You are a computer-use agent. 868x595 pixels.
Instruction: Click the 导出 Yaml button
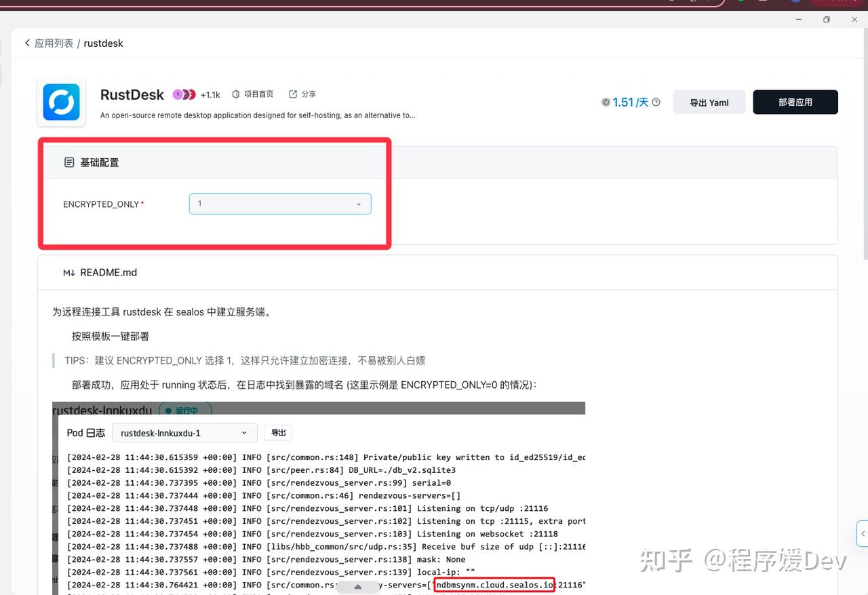709,102
